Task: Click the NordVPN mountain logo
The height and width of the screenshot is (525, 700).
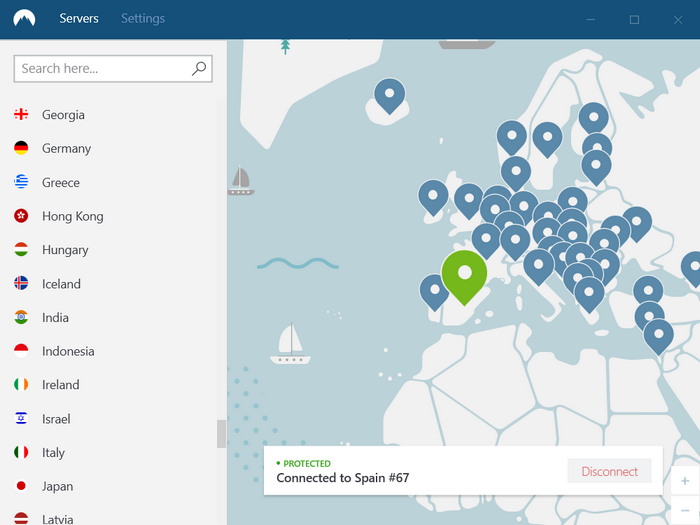Action: click(x=24, y=19)
